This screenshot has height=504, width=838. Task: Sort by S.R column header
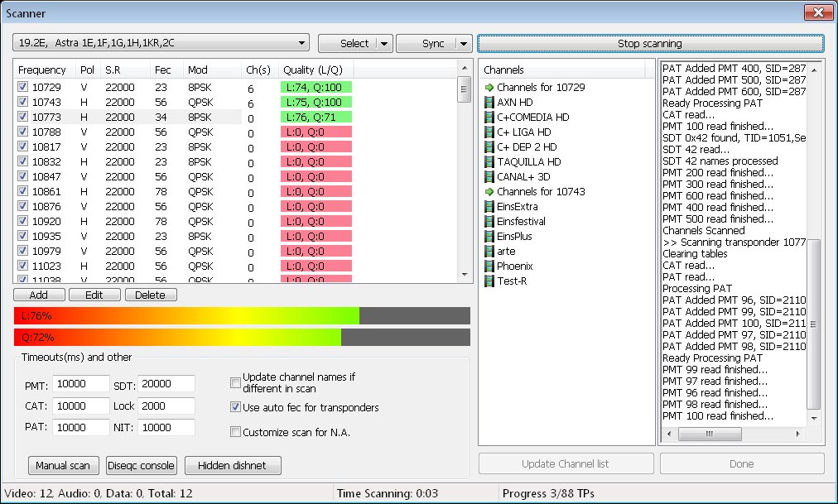click(x=126, y=70)
